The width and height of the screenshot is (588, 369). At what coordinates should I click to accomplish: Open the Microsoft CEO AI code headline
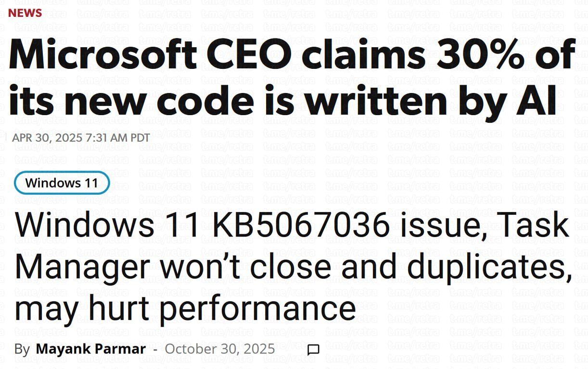292,77
